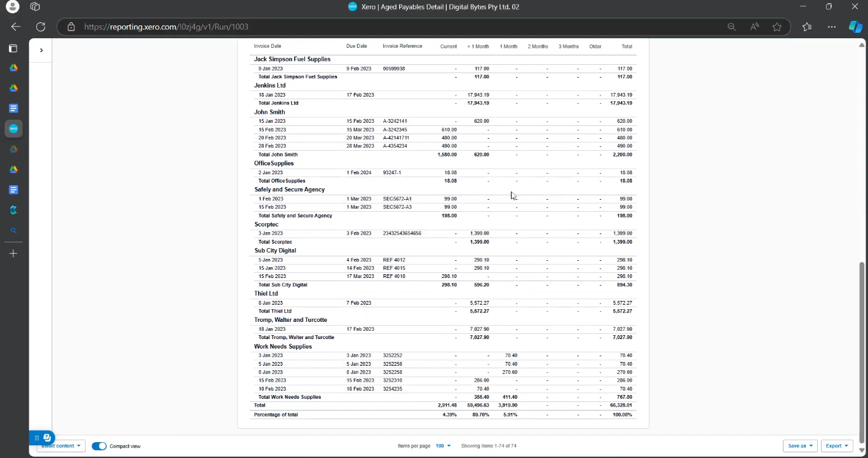
Task: Click the Total Sub City Digital row label
Action: pyautogui.click(x=283, y=285)
